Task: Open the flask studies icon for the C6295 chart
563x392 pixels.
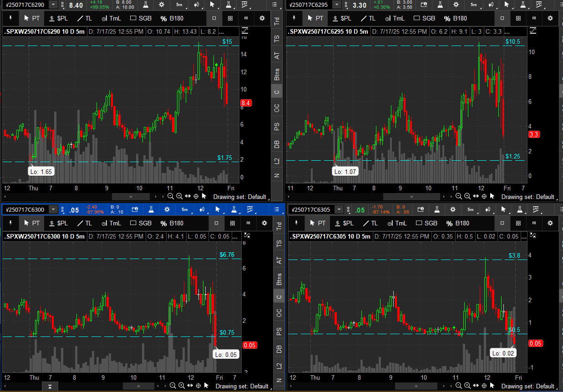Action: (x=440, y=5)
